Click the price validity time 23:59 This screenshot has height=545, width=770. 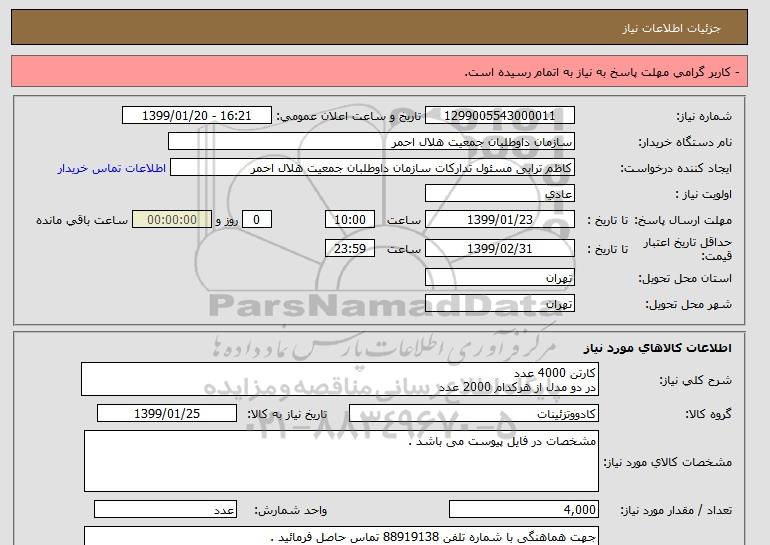click(x=350, y=248)
